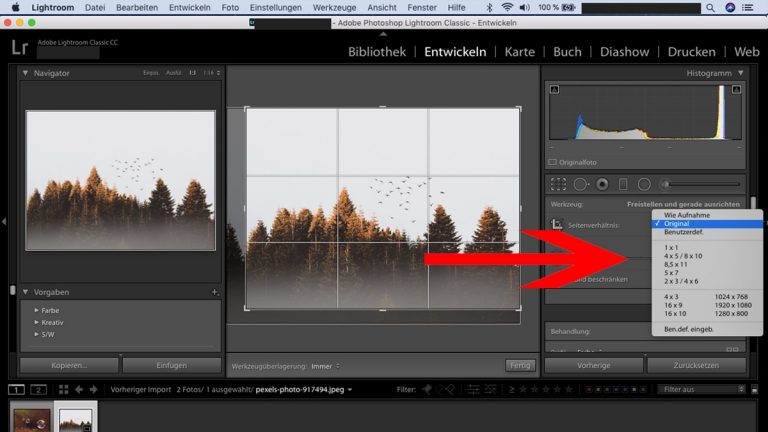Screen dimensions: 768x432
Task: Go to previous photo with left arrow
Action: tap(80, 389)
